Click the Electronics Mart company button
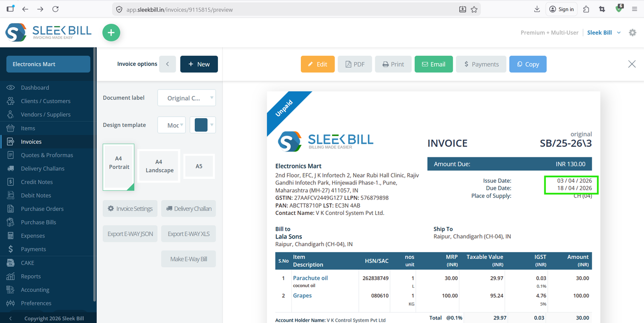This screenshot has height=323, width=644. tap(48, 64)
